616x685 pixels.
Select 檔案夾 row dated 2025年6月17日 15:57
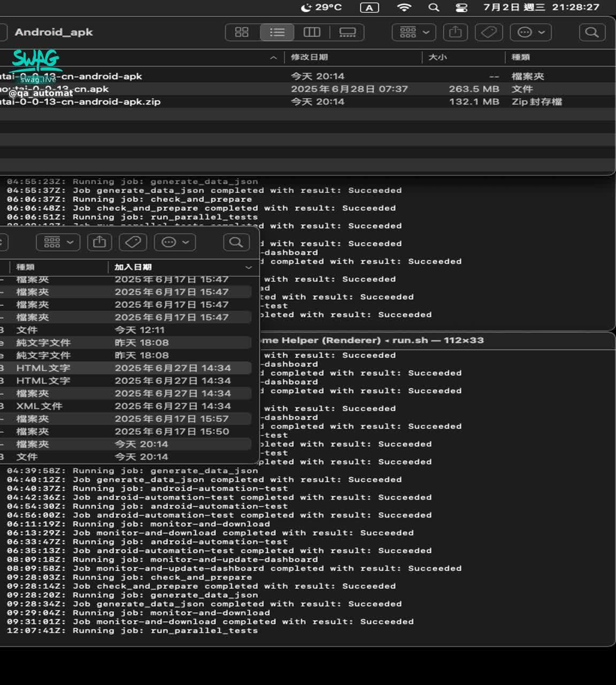(x=126, y=419)
